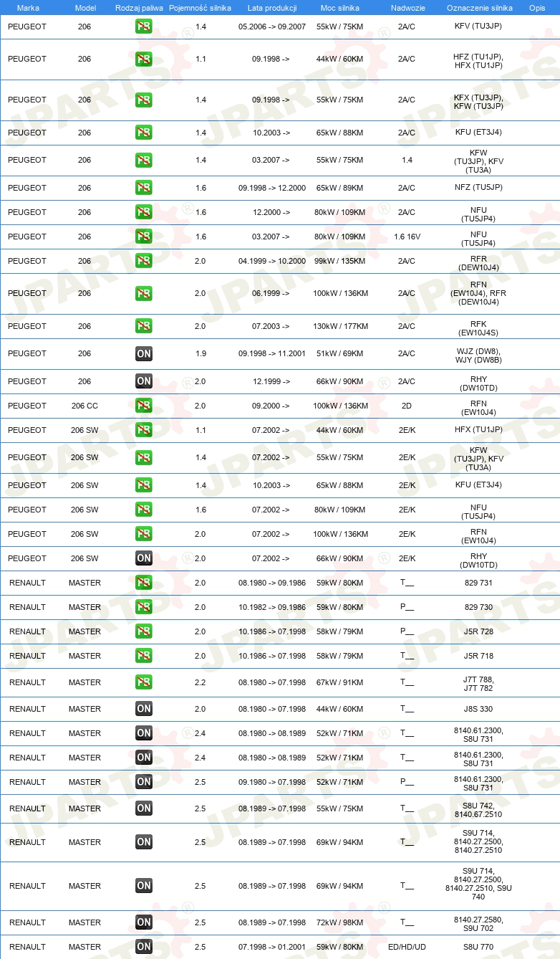Click the '05.2006 -> 09.2007' production years cell

pos(272,27)
